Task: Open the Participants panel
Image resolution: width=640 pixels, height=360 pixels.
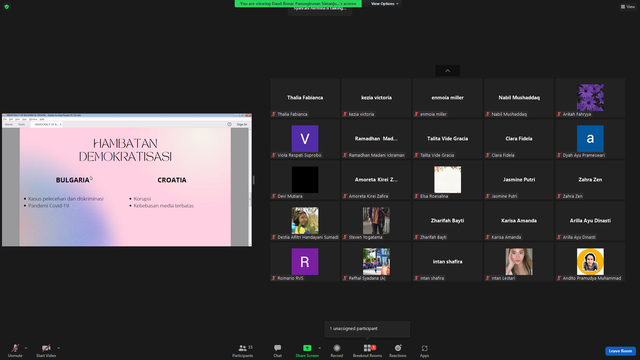Action: tap(243, 350)
